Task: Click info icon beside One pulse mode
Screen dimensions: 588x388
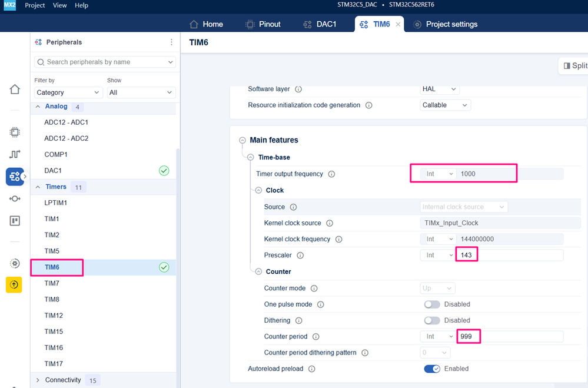Action: [x=320, y=305]
